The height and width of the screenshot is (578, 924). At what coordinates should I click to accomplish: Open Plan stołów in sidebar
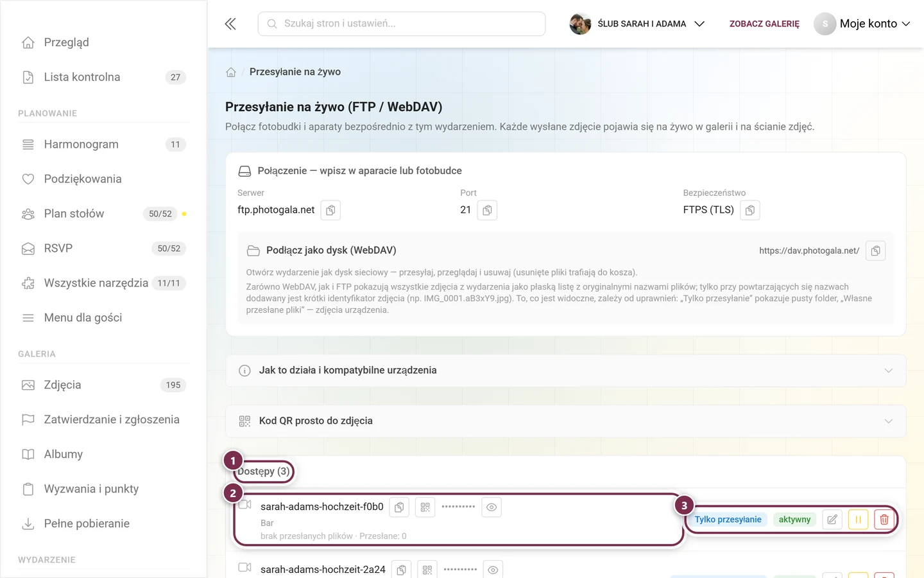(x=103, y=214)
